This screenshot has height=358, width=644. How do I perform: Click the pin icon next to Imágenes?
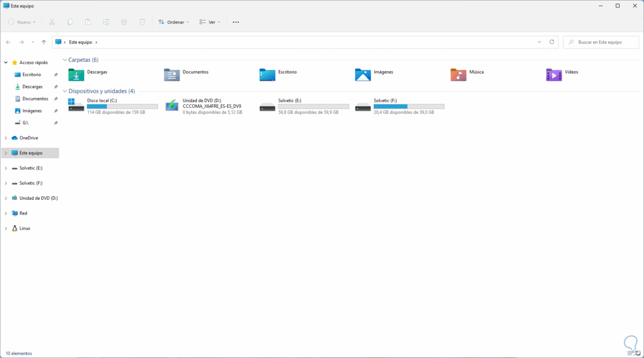pos(55,110)
